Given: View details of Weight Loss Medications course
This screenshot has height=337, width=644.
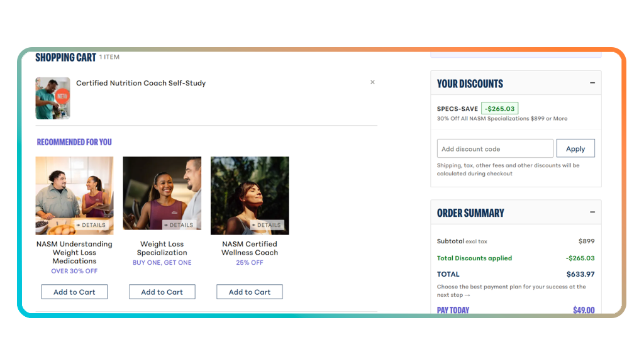Looking at the screenshot, I should (x=91, y=225).
